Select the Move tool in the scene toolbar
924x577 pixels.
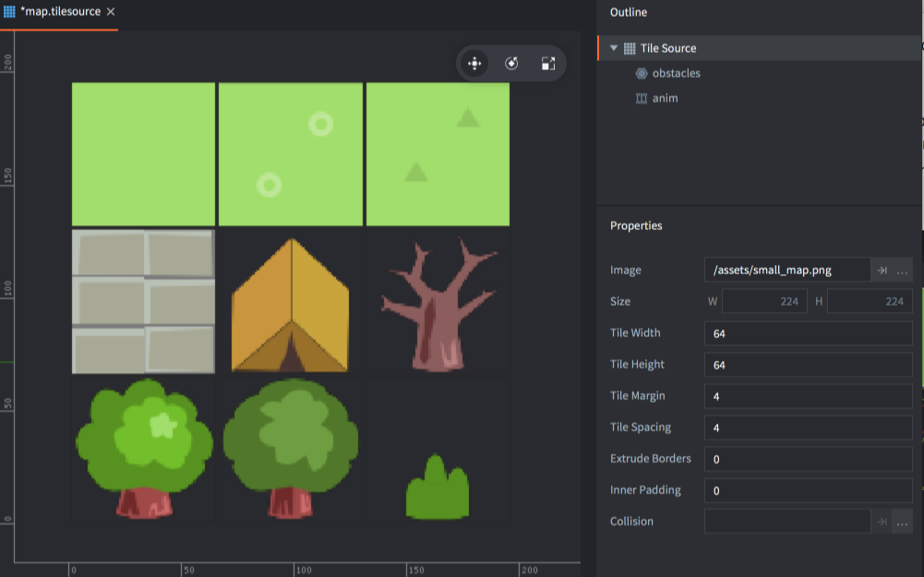point(474,63)
